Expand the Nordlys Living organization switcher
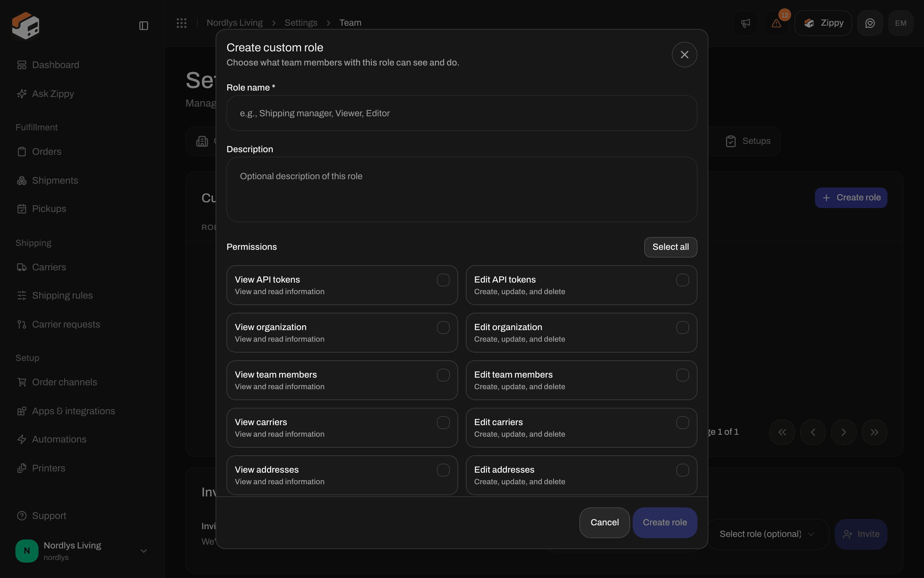Image resolution: width=924 pixels, height=578 pixels. (82, 551)
